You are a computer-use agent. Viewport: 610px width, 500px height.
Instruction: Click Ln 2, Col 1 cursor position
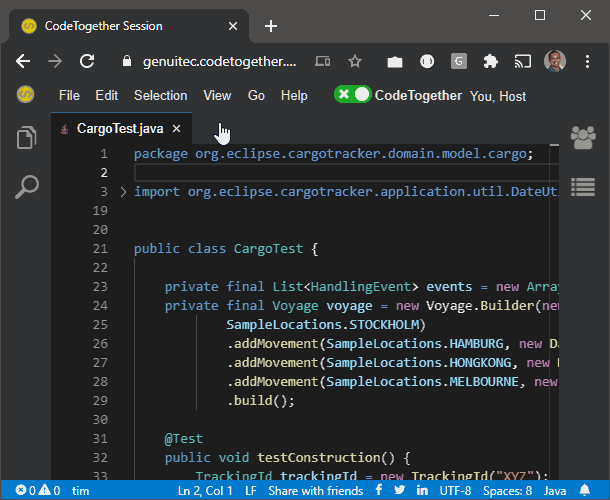point(205,491)
